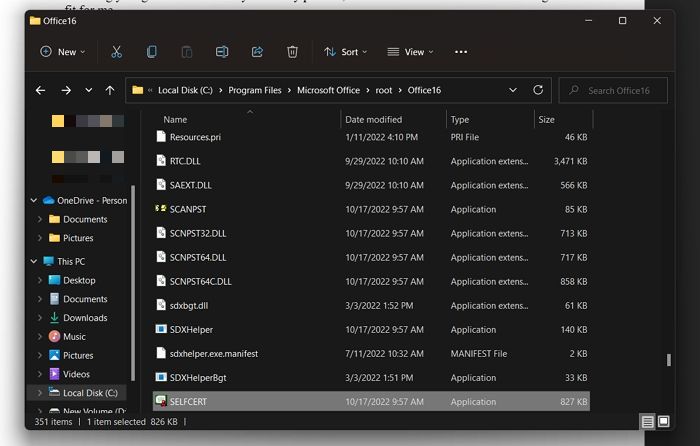Expand the Desktop tree node

pyautogui.click(x=40, y=280)
